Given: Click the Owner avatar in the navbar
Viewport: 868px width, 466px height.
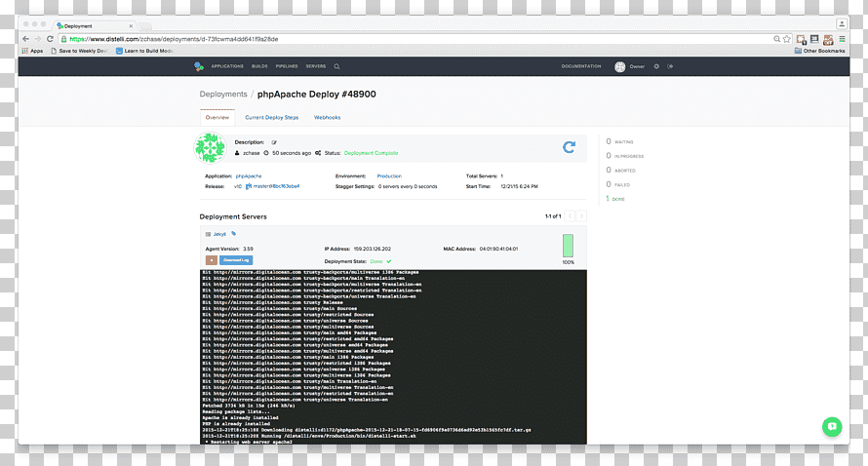Looking at the screenshot, I should [620, 66].
